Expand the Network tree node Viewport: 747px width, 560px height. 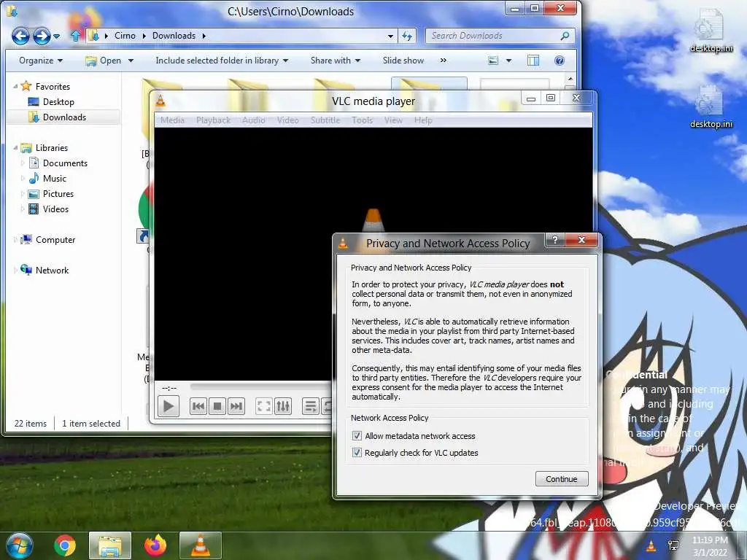(x=15, y=270)
